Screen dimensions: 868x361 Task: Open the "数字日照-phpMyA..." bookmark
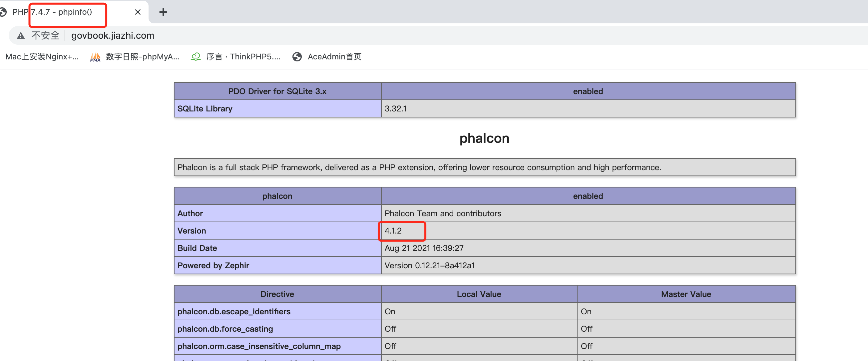pyautogui.click(x=142, y=57)
